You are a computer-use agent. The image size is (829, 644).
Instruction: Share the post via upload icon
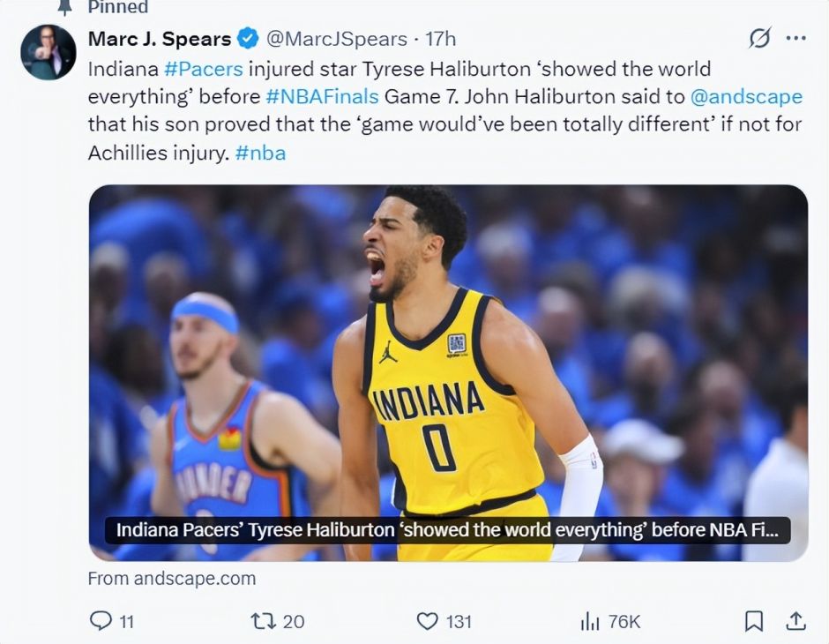795,621
